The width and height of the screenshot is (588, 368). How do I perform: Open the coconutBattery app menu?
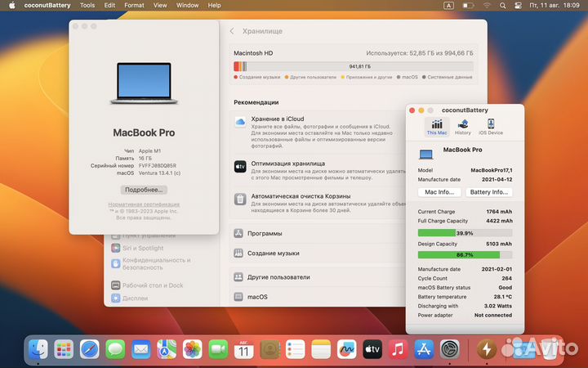coord(47,5)
